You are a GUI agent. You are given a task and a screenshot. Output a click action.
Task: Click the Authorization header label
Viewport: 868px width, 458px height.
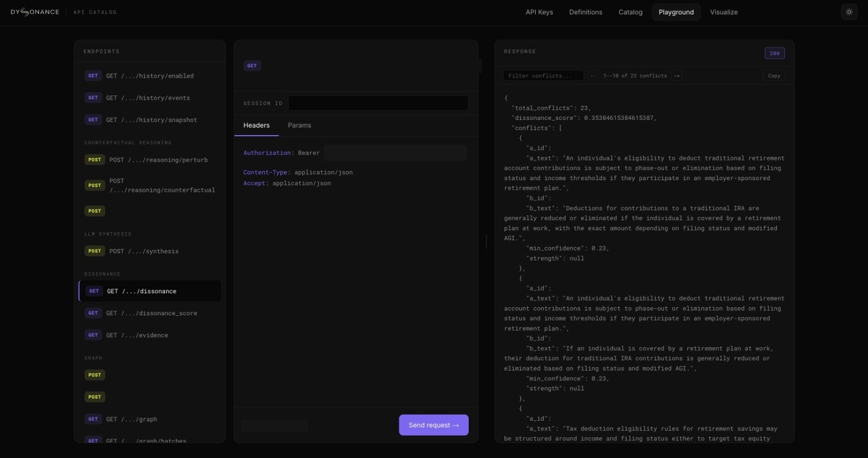[x=269, y=153]
